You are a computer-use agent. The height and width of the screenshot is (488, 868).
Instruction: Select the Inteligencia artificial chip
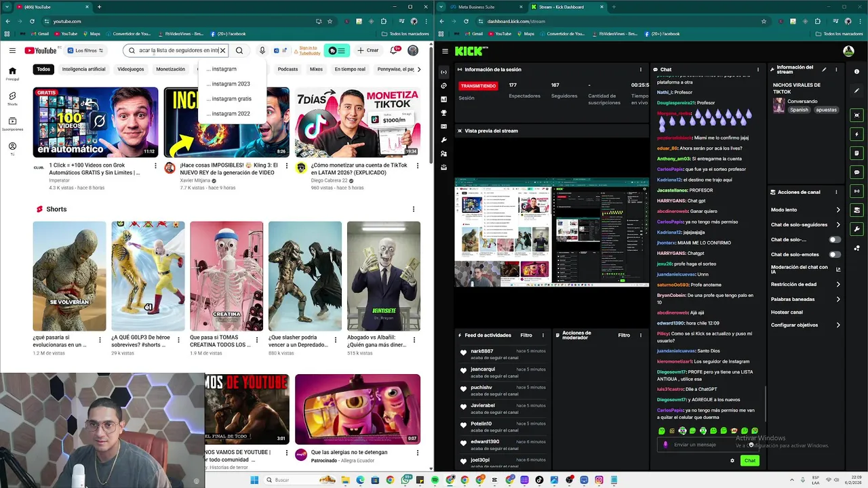tap(83, 69)
